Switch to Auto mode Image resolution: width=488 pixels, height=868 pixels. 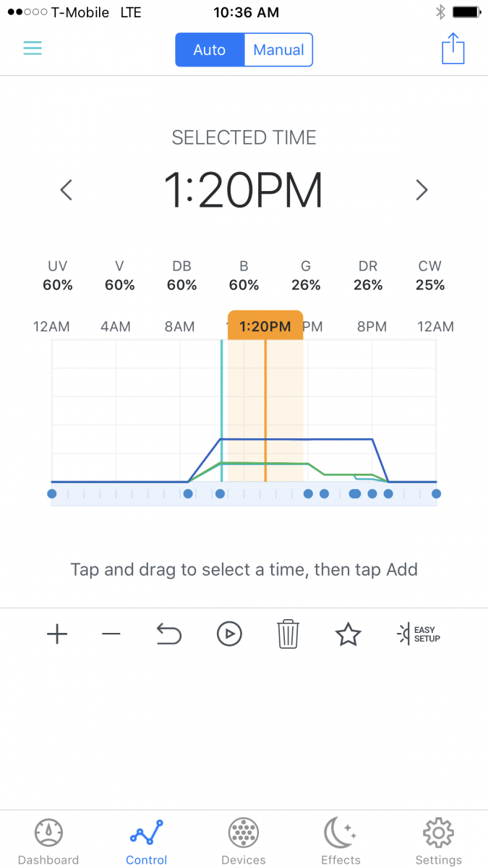pyautogui.click(x=210, y=50)
